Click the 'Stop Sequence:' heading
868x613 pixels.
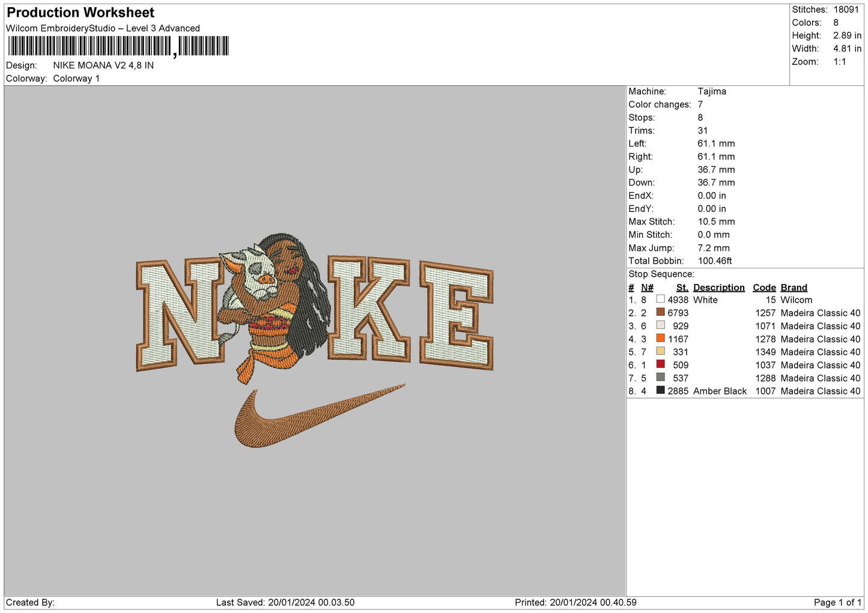(x=661, y=274)
